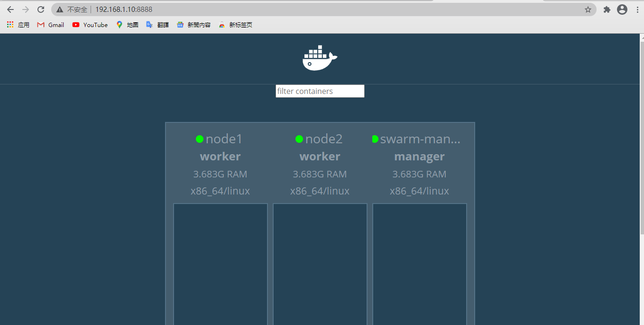Image resolution: width=644 pixels, height=325 pixels.
Task: Click swarm-man... green status dot
Action: pyautogui.click(x=375, y=139)
